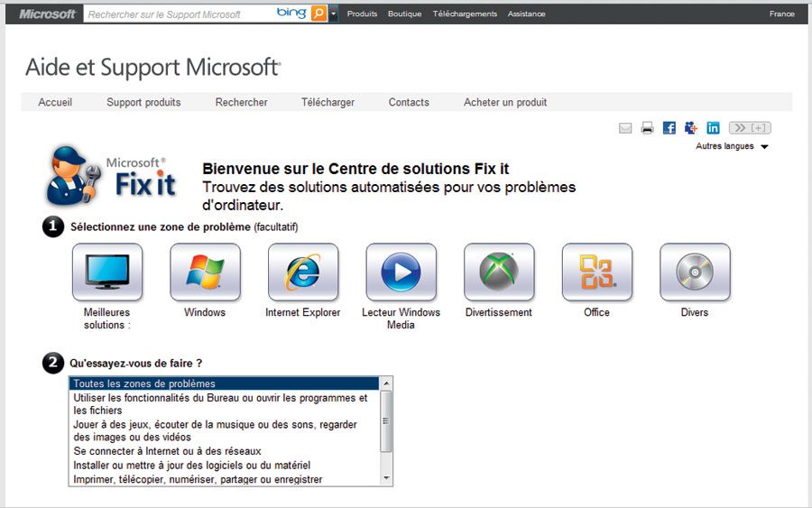Pick the Lecteur Windows Media icon
This screenshot has height=508, width=812.
coord(401,272)
